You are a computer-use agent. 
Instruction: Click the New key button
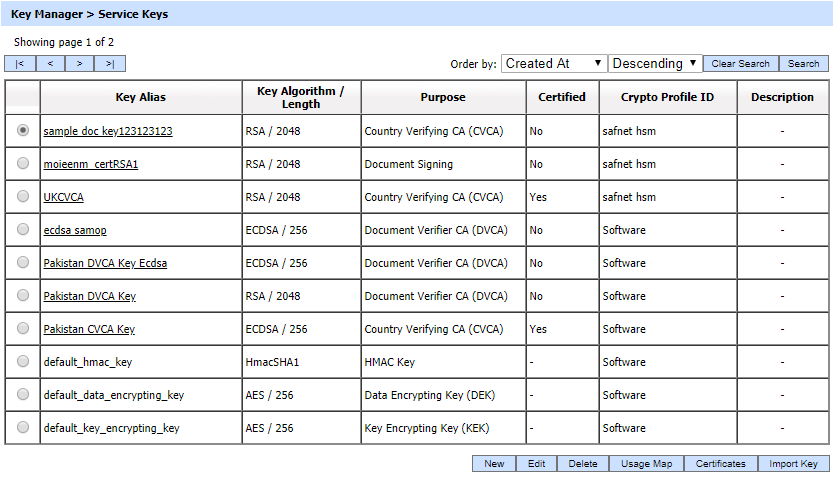click(494, 464)
